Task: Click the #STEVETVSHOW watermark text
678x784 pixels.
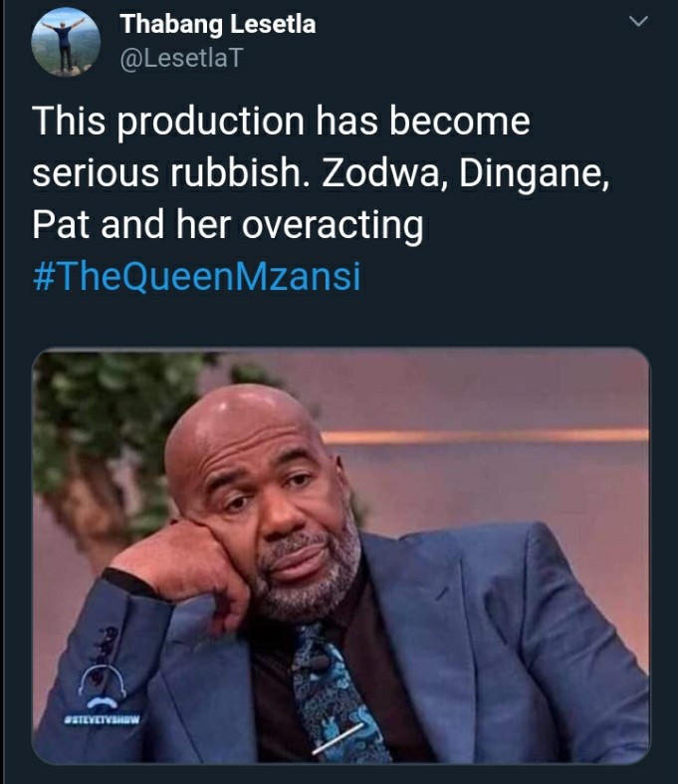Action: click(x=103, y=720)
